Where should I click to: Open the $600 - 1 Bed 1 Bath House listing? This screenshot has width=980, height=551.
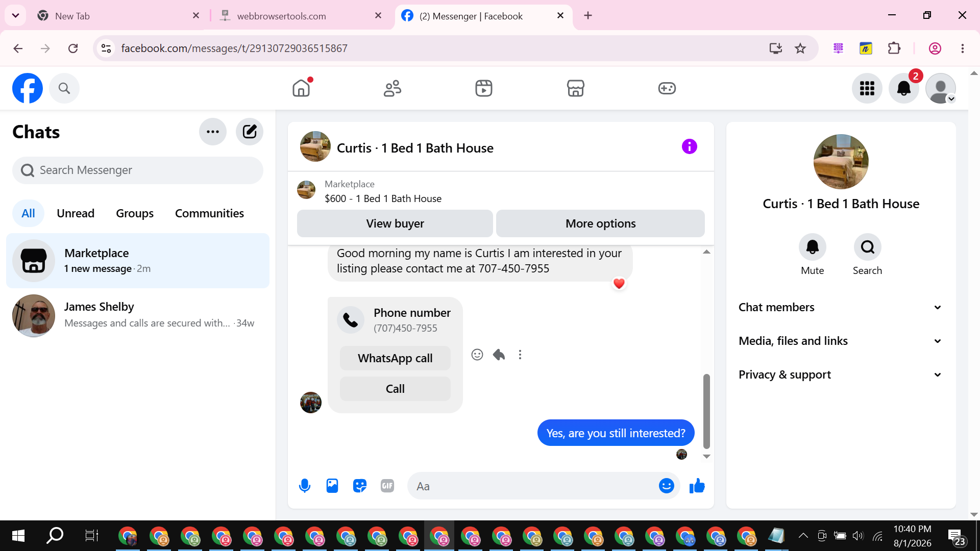tap(383, 198)
